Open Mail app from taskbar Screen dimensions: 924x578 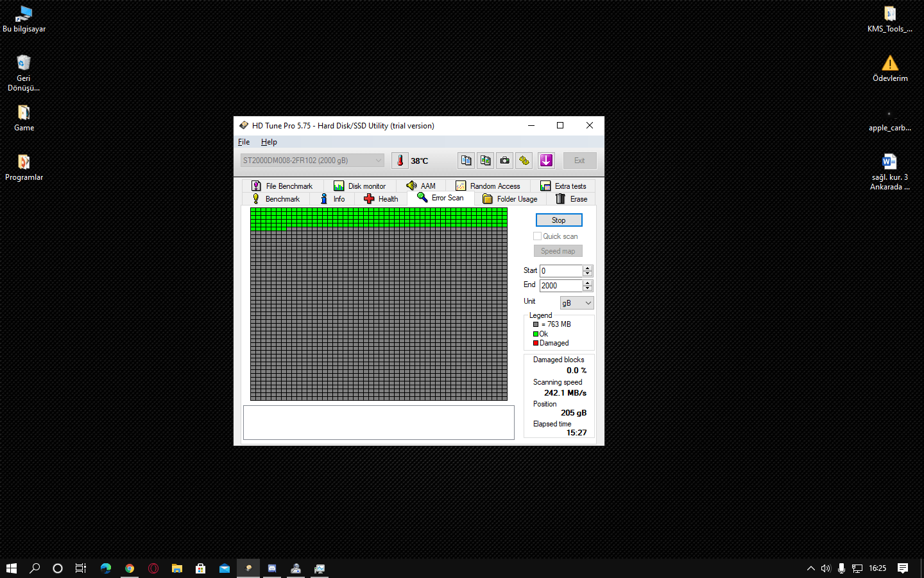tap(225, 568)
